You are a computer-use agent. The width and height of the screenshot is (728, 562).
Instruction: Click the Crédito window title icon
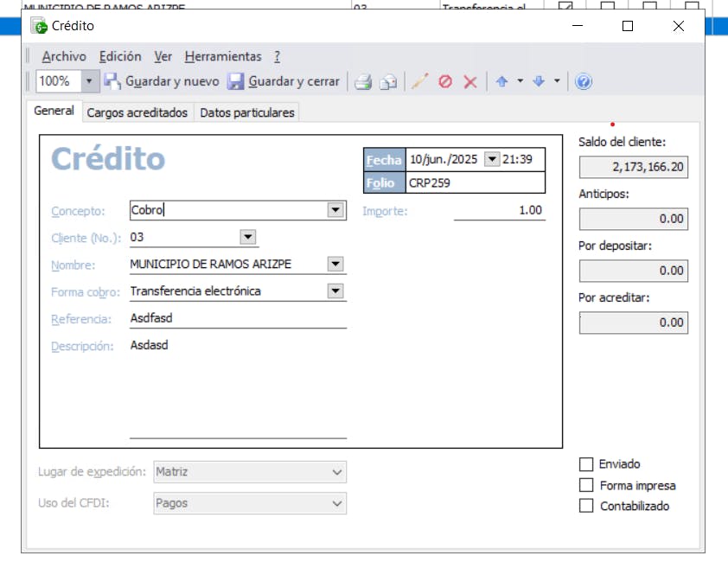(39, 26)
